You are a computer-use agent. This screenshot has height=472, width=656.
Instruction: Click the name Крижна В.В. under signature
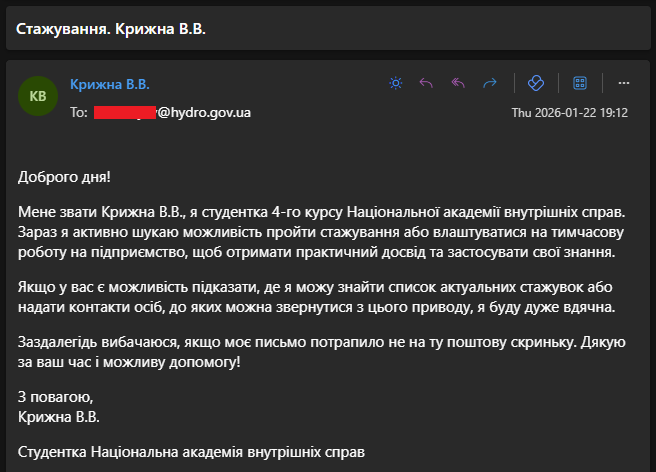[x=59, y=416]
